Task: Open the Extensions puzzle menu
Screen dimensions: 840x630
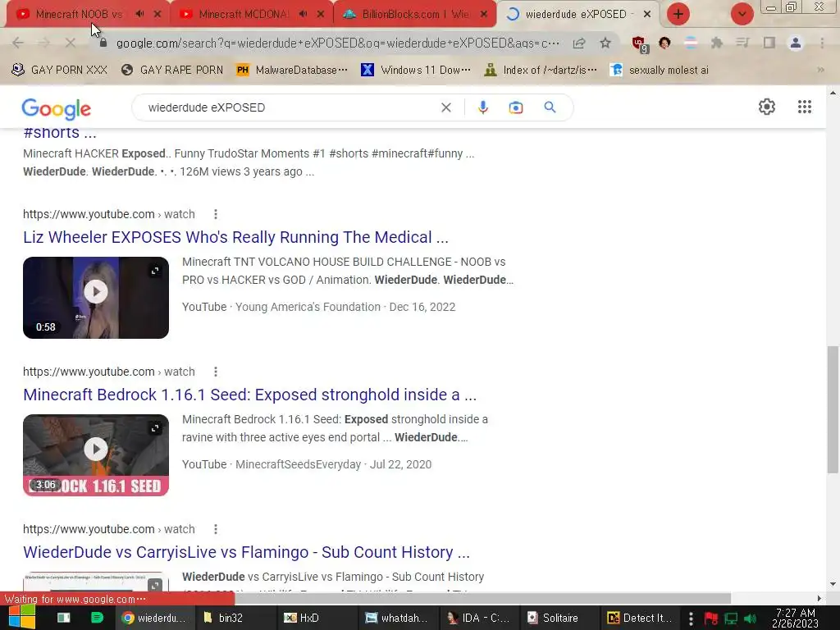Action: click(717, 43)
